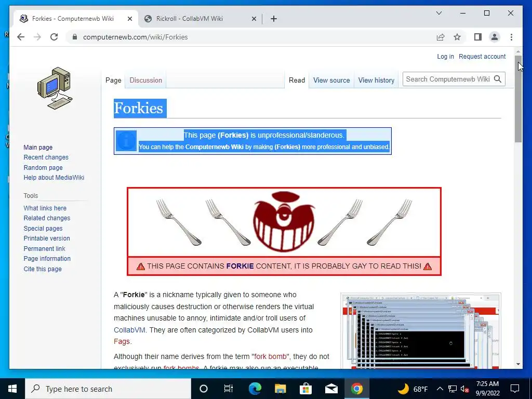Viewport: 532px width, 399px height.
Task: Click the share page icon in address bar
Action: [441, 37]
